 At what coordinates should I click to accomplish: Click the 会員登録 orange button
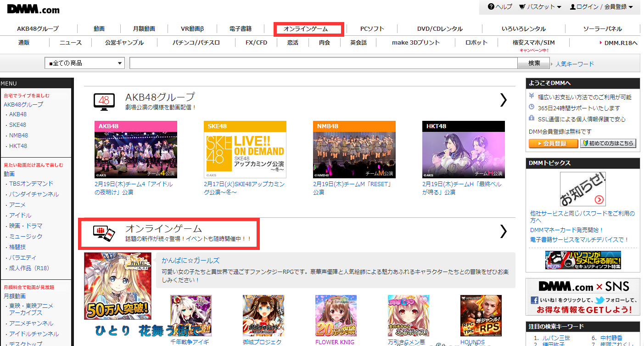pos(554,143)
